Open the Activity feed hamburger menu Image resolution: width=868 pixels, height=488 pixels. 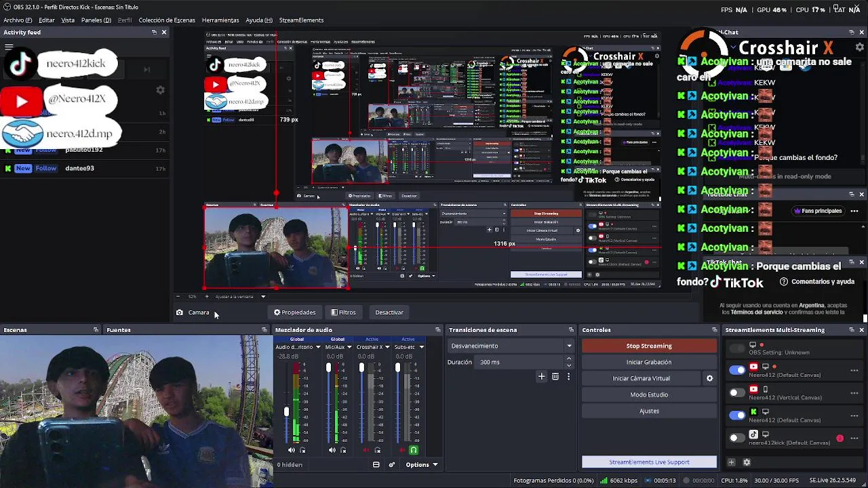coord(9,47)
